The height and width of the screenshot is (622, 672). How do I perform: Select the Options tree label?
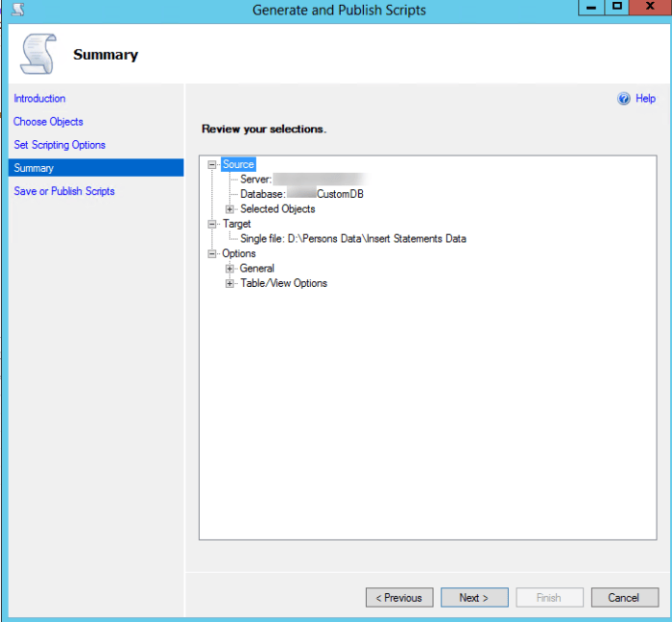click(239, 253)
